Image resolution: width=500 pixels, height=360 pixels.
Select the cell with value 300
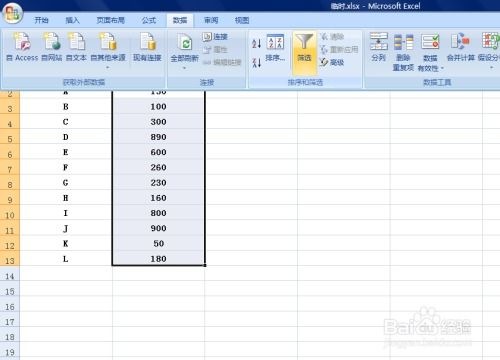pos(158,122)
